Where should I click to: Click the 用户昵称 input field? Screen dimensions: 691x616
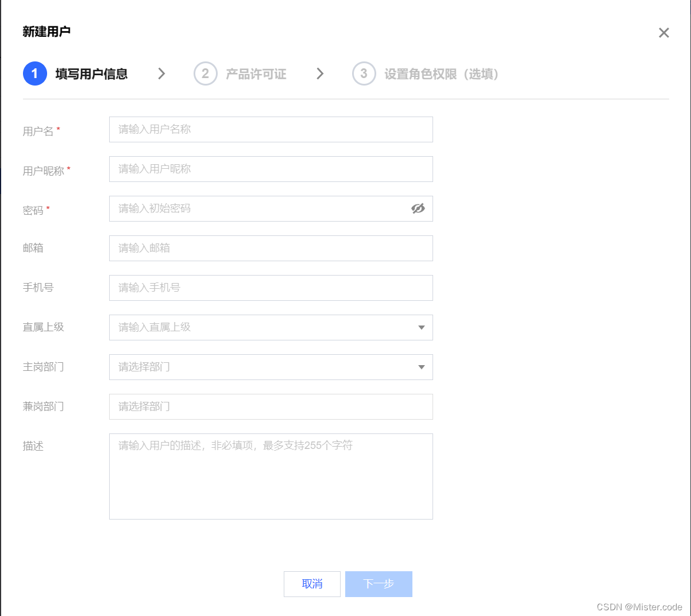tap(271, 169)
